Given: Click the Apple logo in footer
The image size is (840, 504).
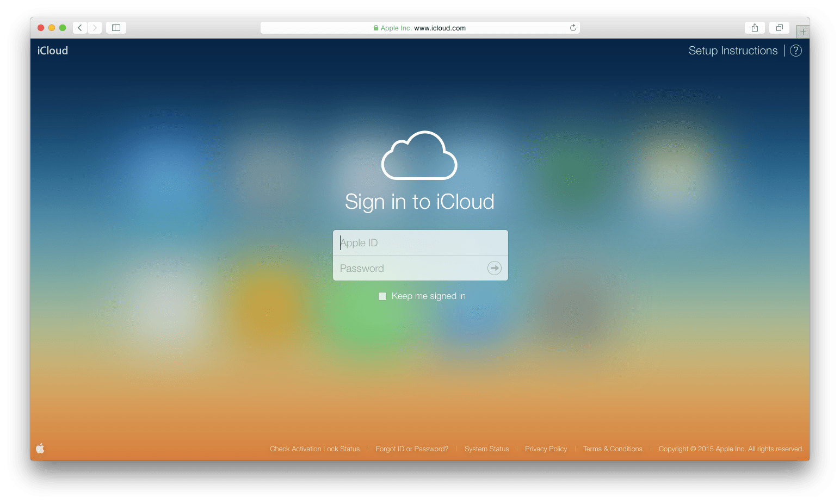Looking at the screenshot, I should (x=40, y=448).
